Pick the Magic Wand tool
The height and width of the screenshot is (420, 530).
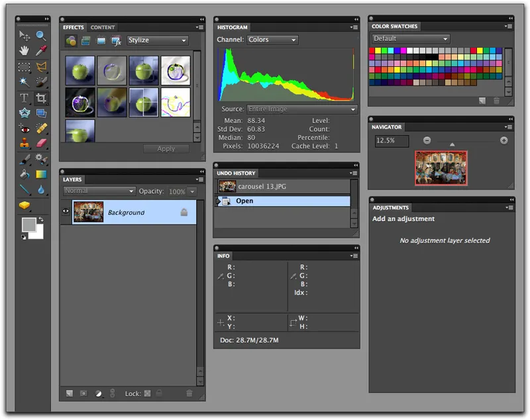point(25,81)
